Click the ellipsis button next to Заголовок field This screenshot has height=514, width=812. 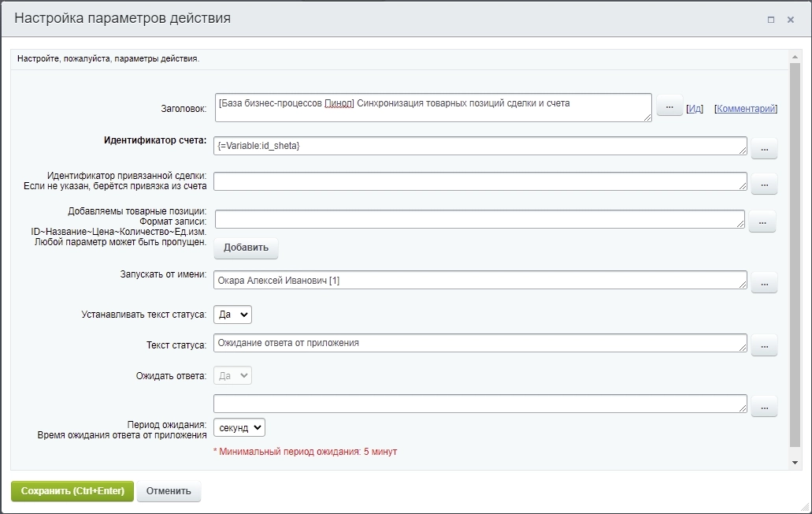click(x=669, y=106)
